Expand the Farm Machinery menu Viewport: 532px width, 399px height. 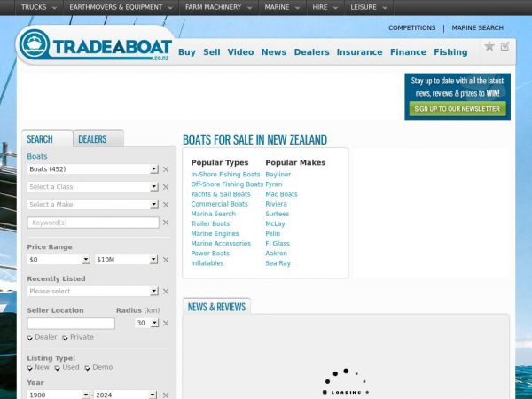[219, 7]
